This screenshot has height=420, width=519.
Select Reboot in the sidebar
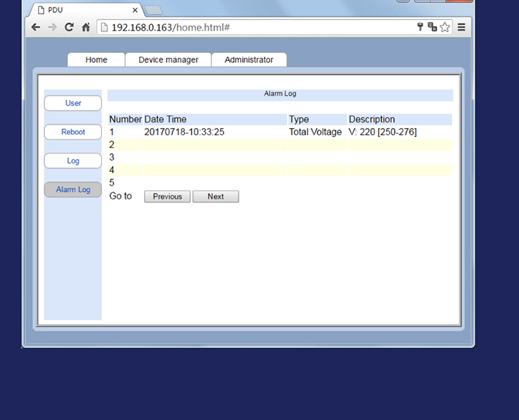click(73, 132)
